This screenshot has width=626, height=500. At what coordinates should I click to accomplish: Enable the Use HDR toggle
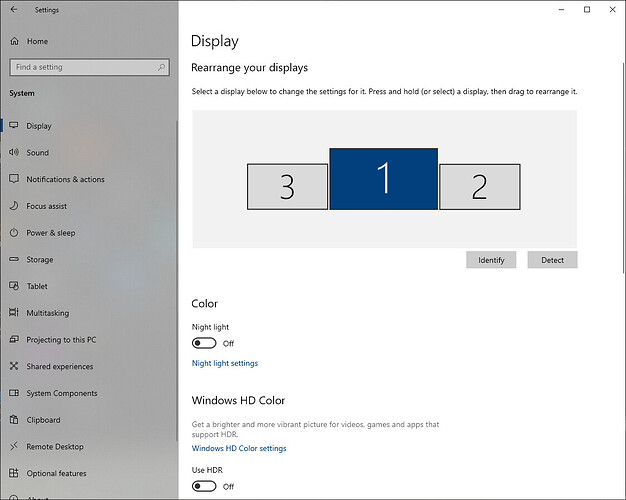tap(204, 486)
